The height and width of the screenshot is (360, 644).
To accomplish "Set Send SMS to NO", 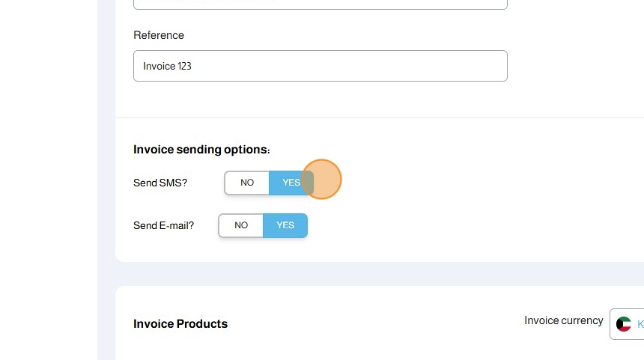I will click(x=247, y=183).
